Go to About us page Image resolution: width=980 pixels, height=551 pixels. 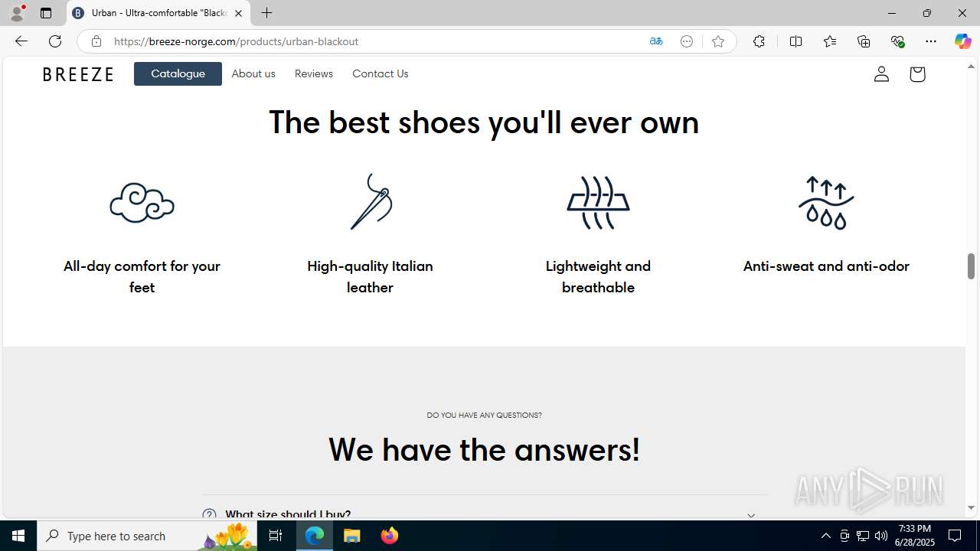[x=253, y=73]
